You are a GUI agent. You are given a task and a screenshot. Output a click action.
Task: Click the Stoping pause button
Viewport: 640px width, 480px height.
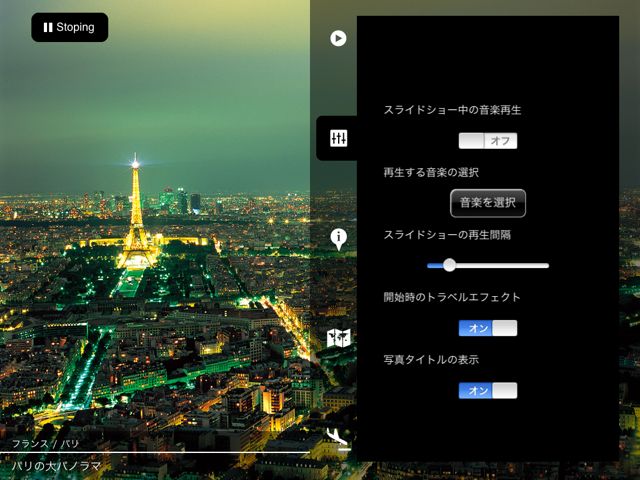pos(70,27)
